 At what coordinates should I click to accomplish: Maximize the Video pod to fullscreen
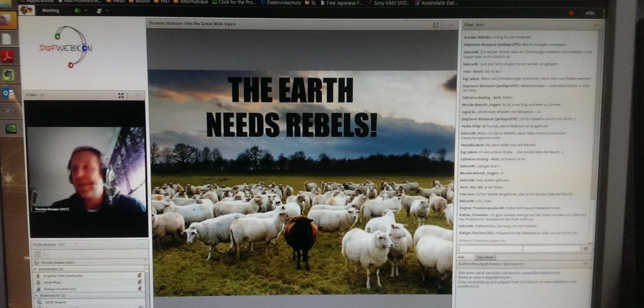pos(121,95)
